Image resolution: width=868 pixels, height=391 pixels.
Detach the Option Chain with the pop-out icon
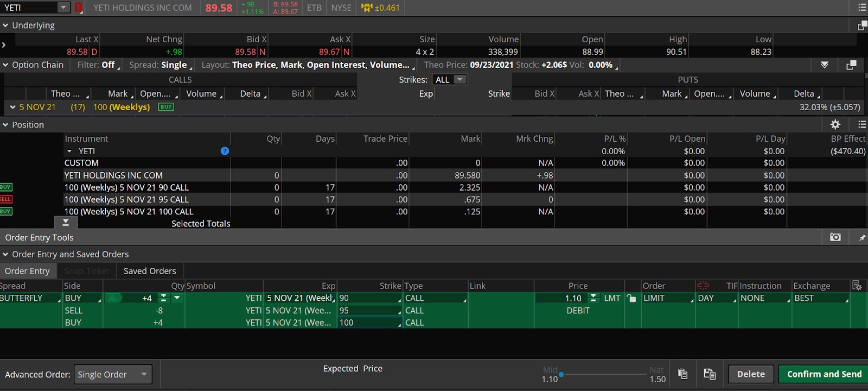(851, 65)
